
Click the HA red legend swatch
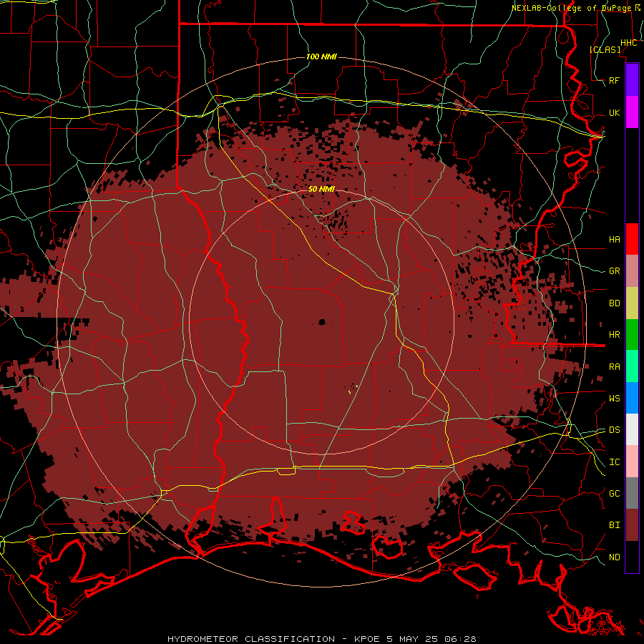click(x=632, y=239)
